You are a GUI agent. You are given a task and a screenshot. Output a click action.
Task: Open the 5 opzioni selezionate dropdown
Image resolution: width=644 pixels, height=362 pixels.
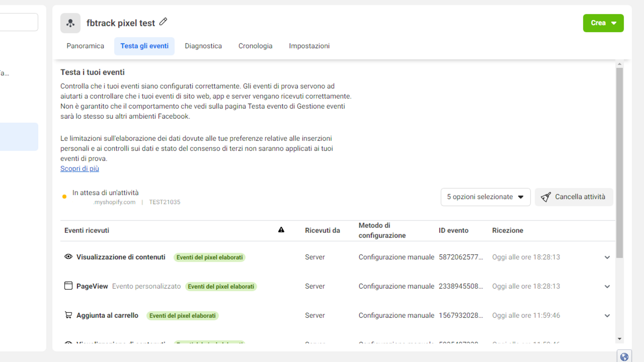pyautogui.click(x=485, y=197)
